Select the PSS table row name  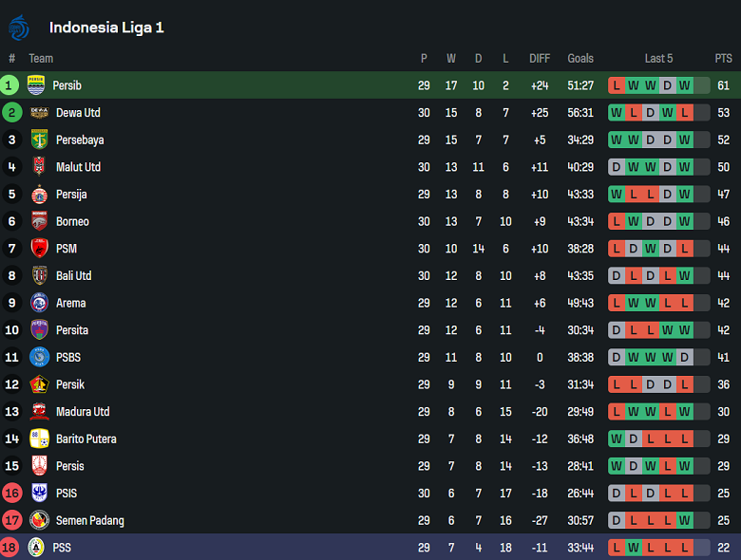(x=62, y=548)
